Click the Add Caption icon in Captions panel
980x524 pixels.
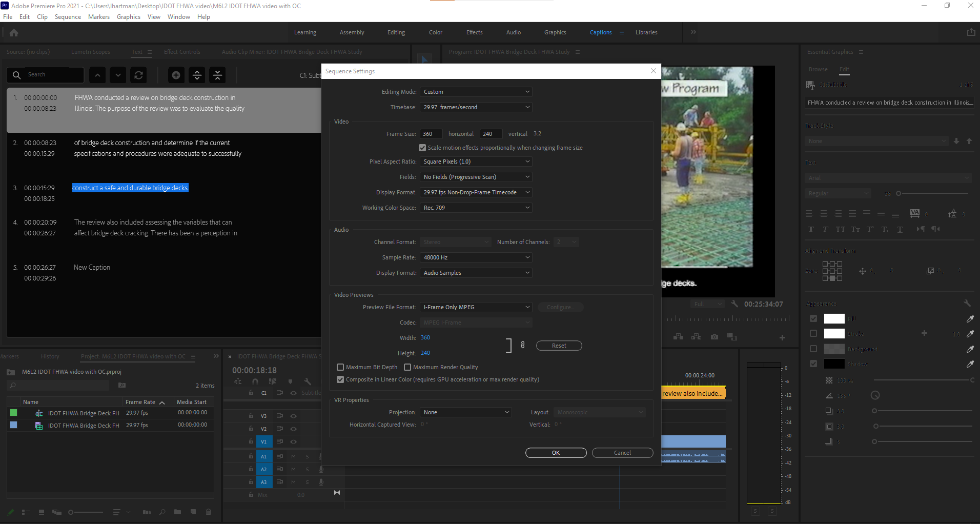coord(176,75)
